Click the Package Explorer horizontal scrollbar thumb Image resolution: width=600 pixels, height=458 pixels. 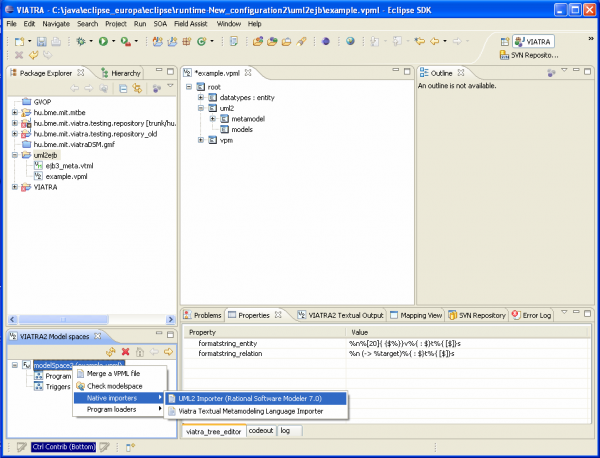pyautogui.click(x=64, y=319)
